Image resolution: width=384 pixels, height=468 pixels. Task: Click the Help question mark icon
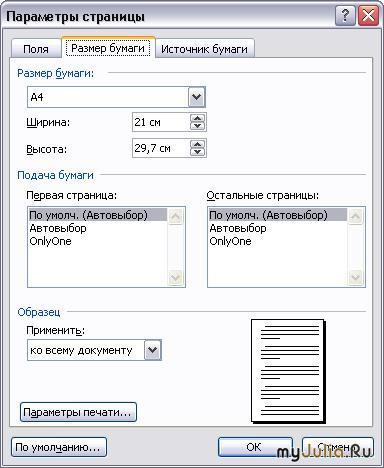click(345, 16)
